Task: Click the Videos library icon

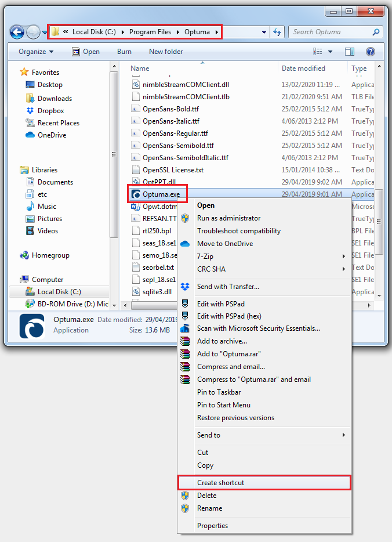Action: (x=30, y=230)
